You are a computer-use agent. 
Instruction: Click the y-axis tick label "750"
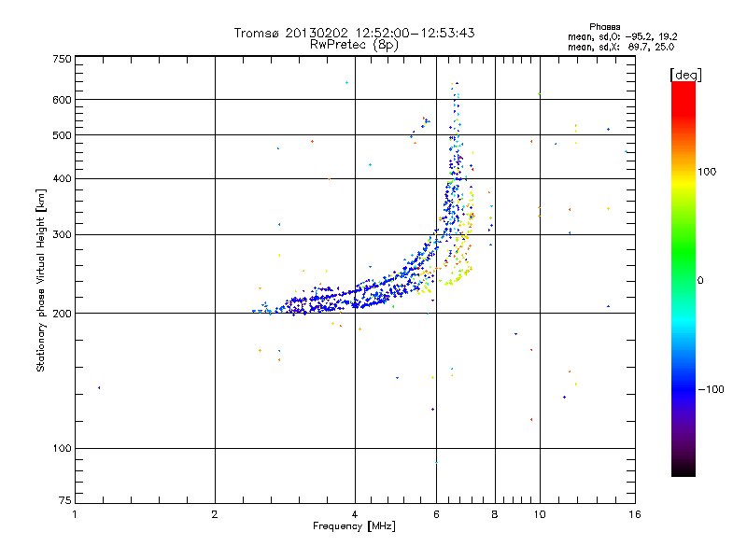click(62, 59)
